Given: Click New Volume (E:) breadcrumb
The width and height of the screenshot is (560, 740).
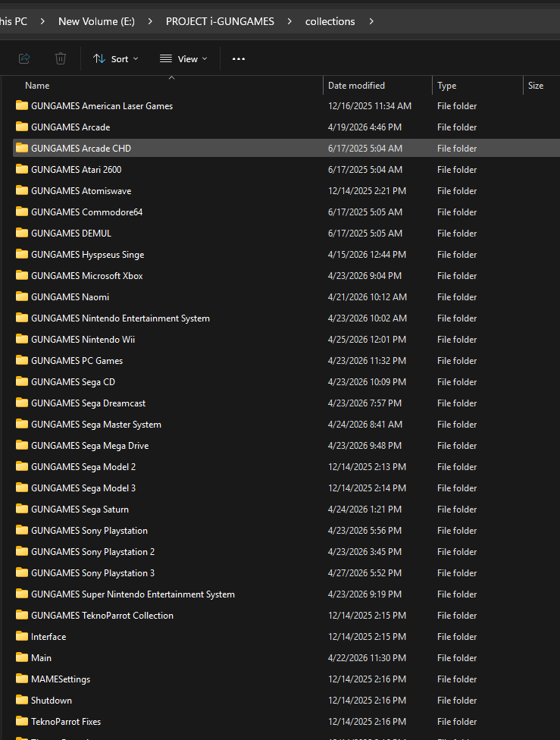Looking at the screenshot, I should (x=97, y=22).
